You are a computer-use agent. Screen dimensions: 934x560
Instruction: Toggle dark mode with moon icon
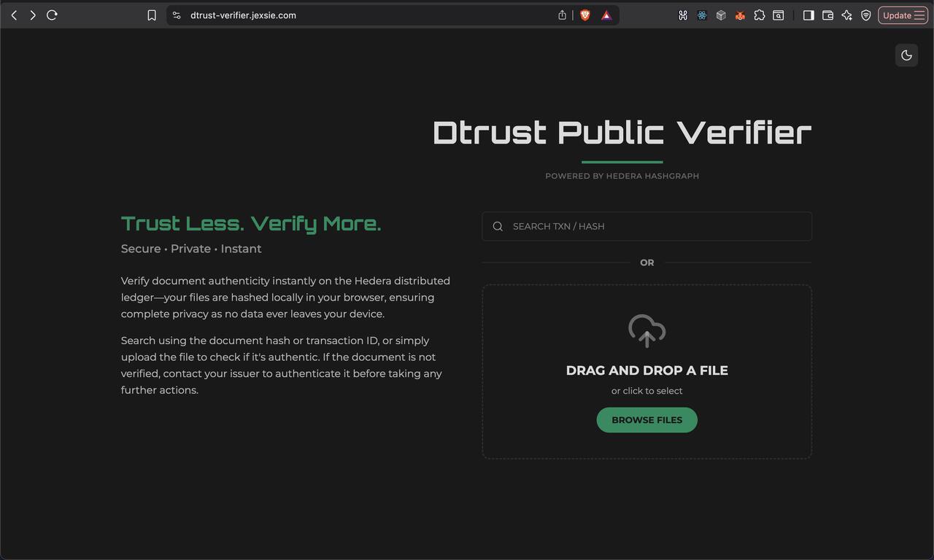907,55
